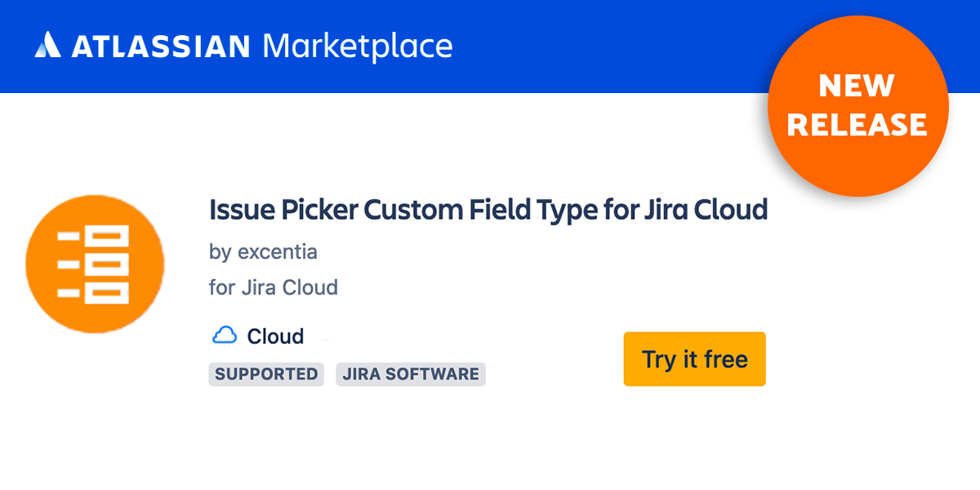Click the blue Cloud hosting icon

pos(225,335)
